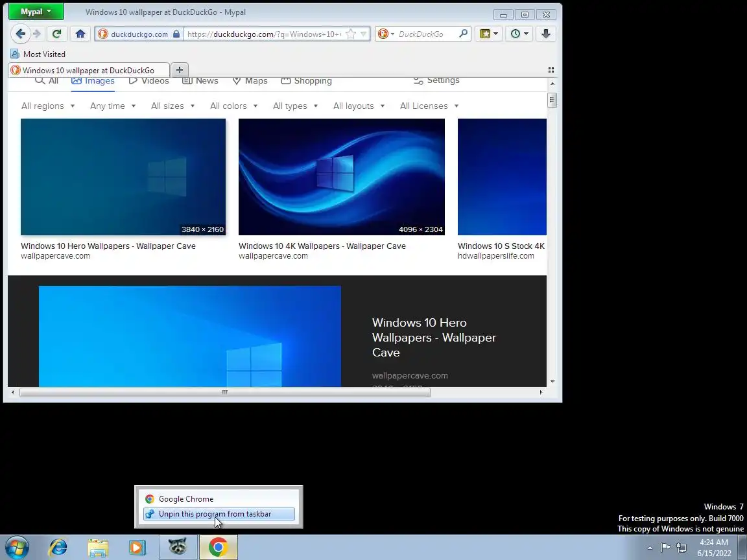Click the DuckDuckGo site identity icon
The height and width of the screenshot is (560, 747).
[102, 34]
